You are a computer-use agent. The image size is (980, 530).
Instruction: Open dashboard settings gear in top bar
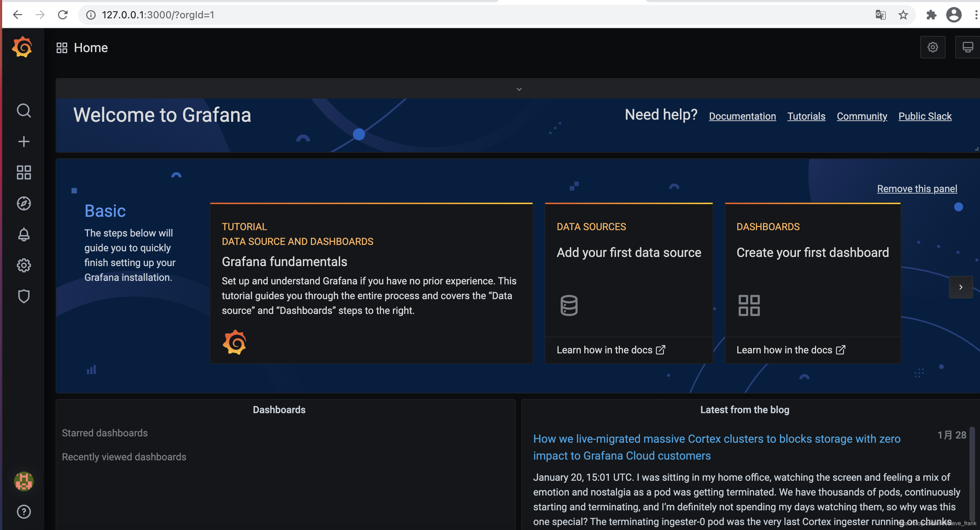(933, 47)
